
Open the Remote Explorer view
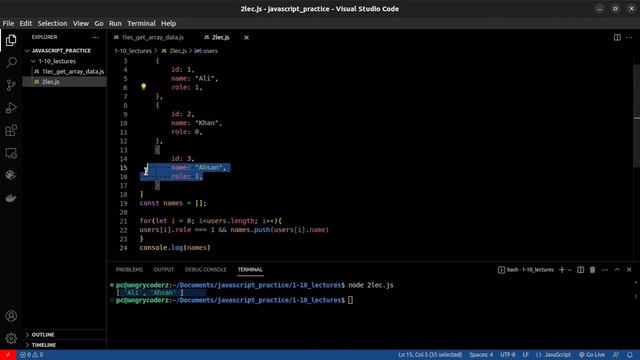tap(11, 153)
